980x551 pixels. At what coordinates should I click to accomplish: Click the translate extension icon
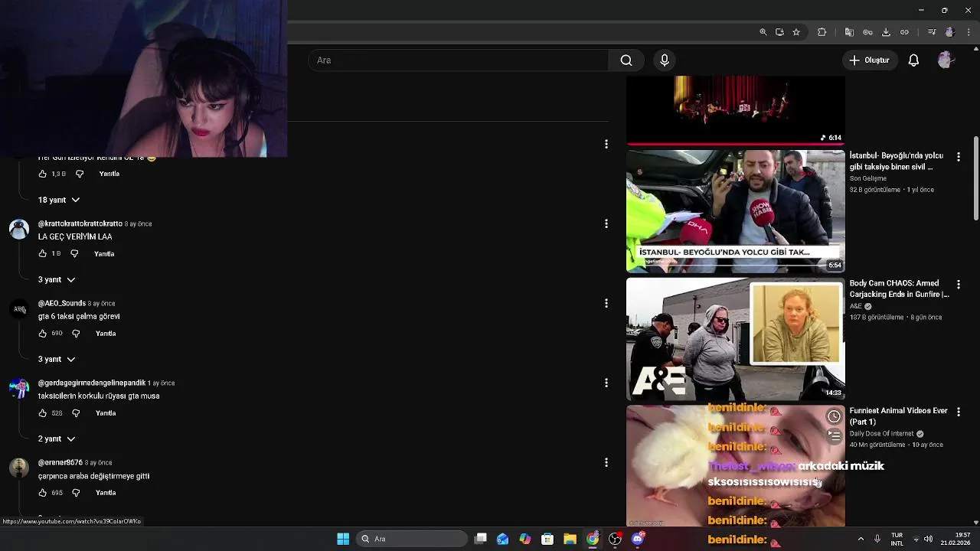coord(849,32)
